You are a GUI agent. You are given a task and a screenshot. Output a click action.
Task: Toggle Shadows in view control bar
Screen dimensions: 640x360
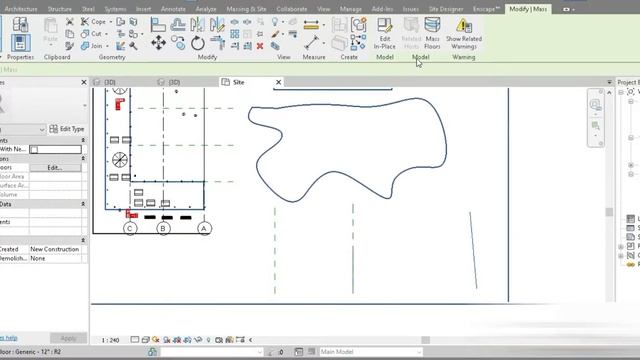tap(167, 340)
